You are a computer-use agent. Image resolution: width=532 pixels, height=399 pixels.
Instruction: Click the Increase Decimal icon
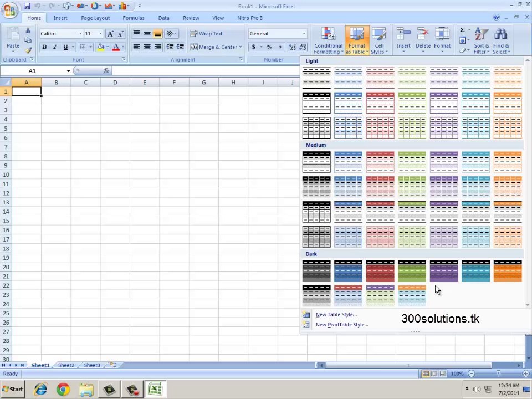click(292, 47)
